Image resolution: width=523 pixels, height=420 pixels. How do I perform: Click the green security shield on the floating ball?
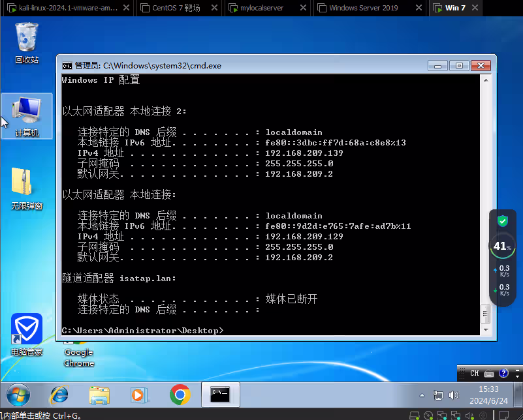(x=503, y=222)
